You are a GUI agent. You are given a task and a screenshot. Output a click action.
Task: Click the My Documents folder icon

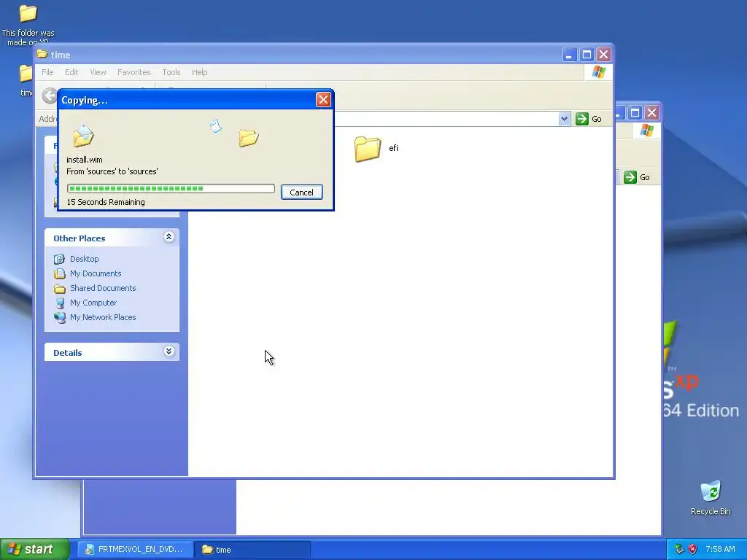tap(60, 274)
